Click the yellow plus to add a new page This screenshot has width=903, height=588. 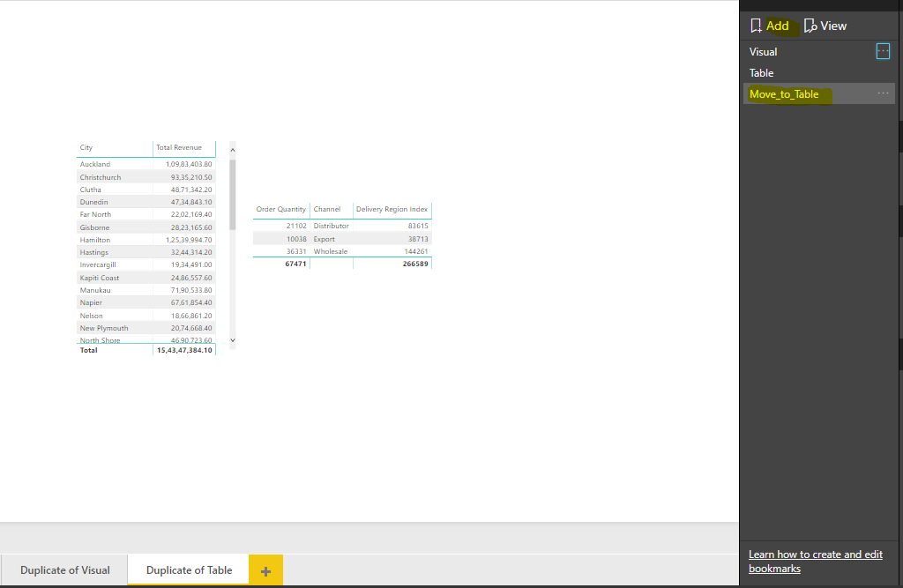[265, 569]
